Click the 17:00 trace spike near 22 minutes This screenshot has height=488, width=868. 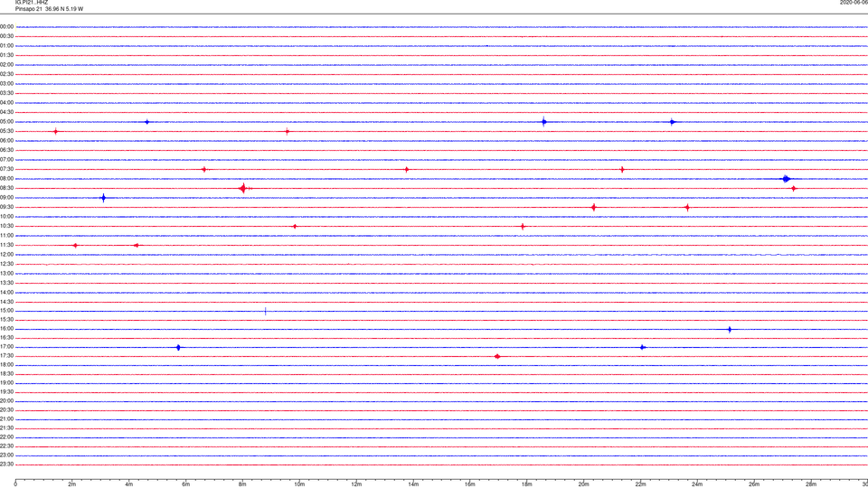[643, 347]
